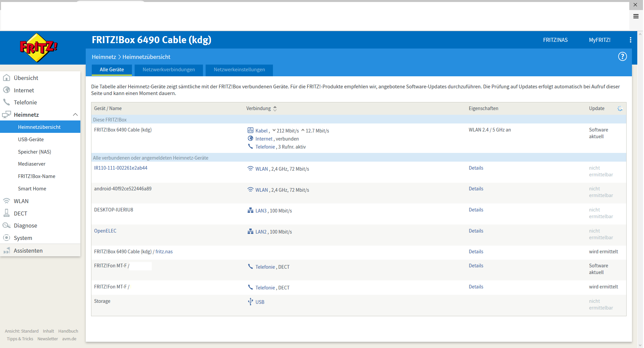Open Details for IR110-111-002261e2ab44

click(476, 168)
